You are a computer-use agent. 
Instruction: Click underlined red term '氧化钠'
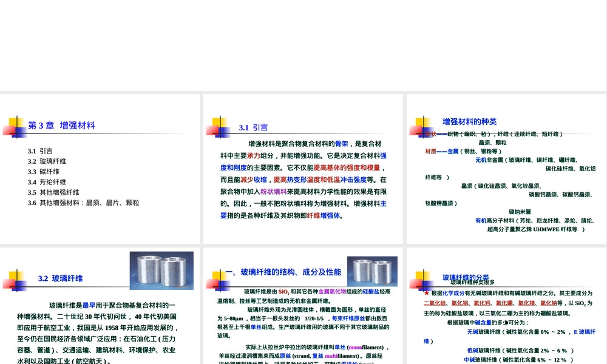coord(549,303)
